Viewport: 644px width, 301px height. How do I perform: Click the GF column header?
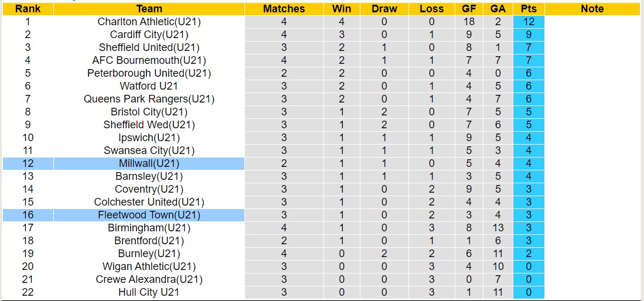(x=468, y=9)
